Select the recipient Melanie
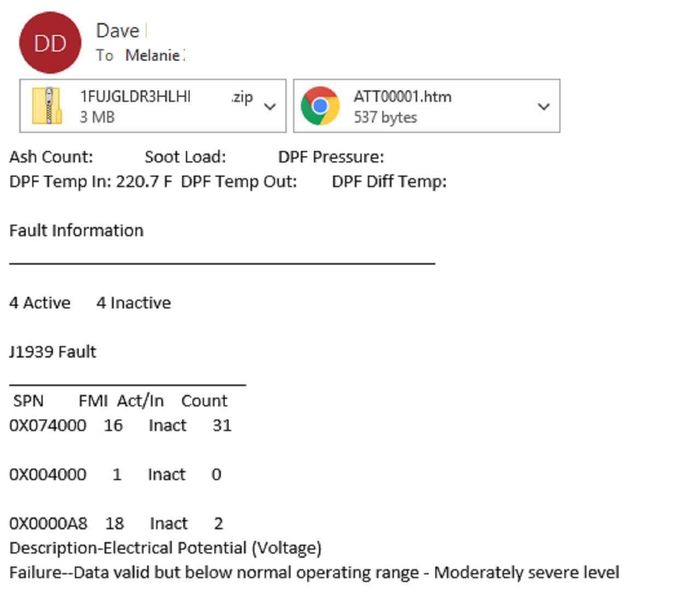The image size is (700, 595). point(153,55)
